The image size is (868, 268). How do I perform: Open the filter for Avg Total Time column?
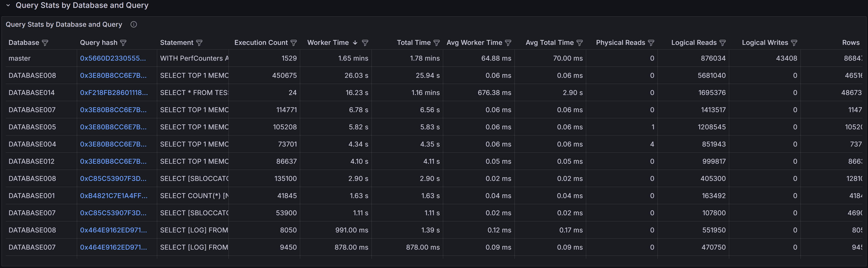pos(580,42)
